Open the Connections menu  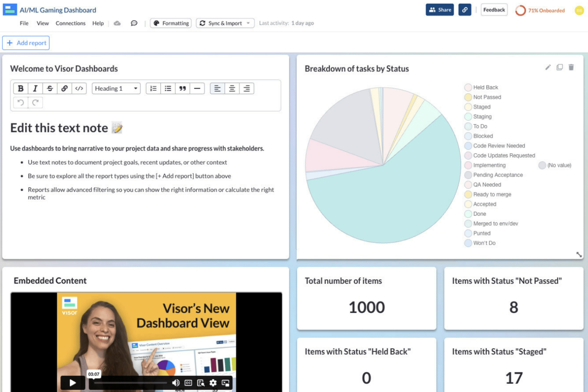[x=70, y=23]
